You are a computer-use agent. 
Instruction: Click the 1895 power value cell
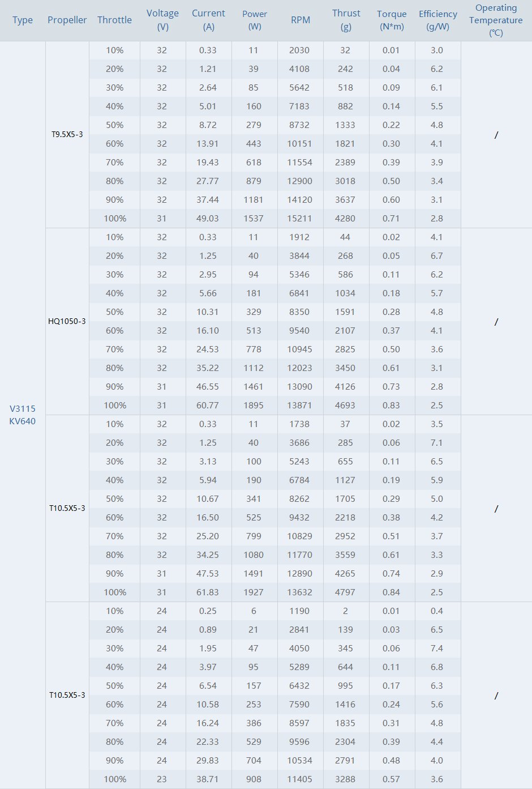coord(254,405)
